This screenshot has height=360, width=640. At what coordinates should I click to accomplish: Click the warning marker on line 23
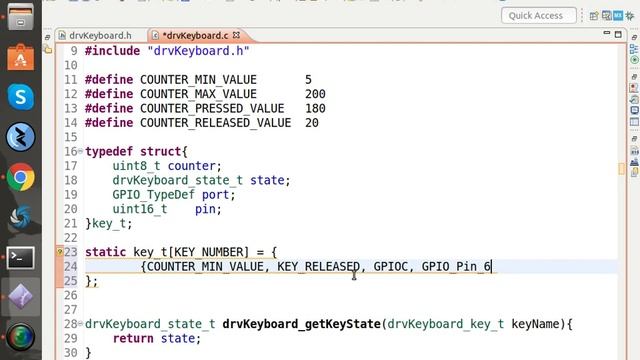[60, 252]
